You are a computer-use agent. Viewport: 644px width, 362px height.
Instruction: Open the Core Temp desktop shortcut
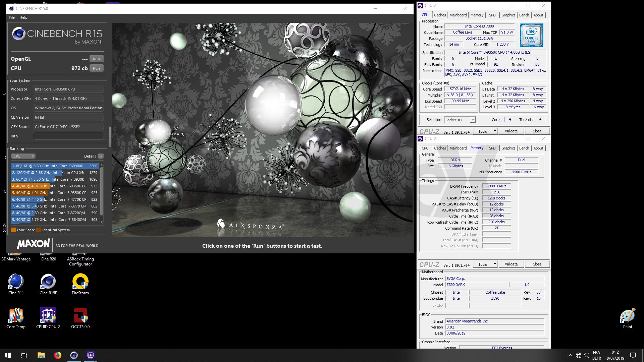tap(16, 318)
